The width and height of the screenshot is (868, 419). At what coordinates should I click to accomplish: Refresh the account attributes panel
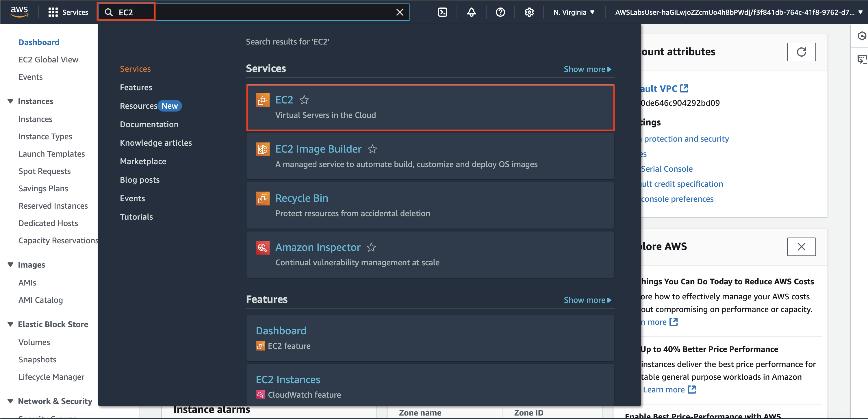pos(801,52)
